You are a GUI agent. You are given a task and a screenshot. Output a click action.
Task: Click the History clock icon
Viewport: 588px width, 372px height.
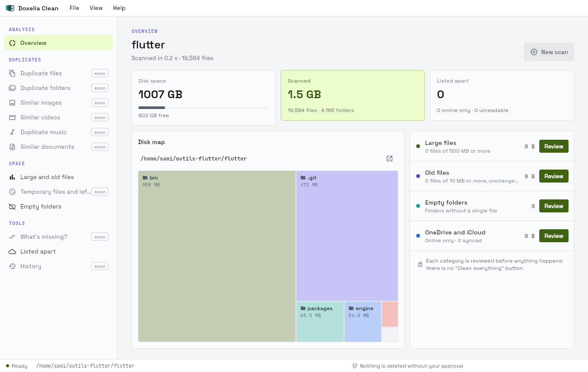click(x=12, y=266)
